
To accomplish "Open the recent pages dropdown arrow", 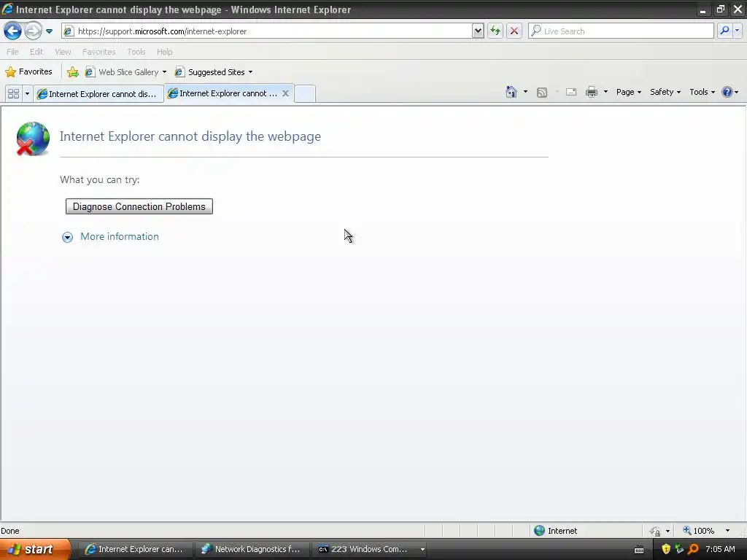I will (x=49, y=31).
